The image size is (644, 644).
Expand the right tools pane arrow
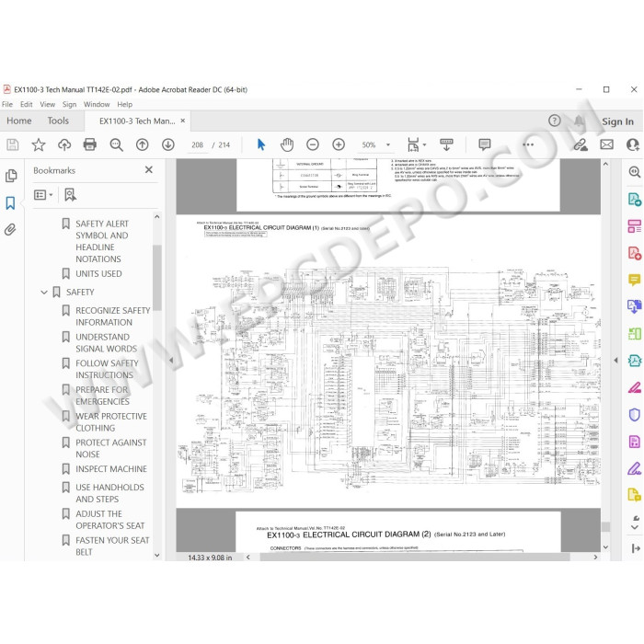(x=615, y=361)
